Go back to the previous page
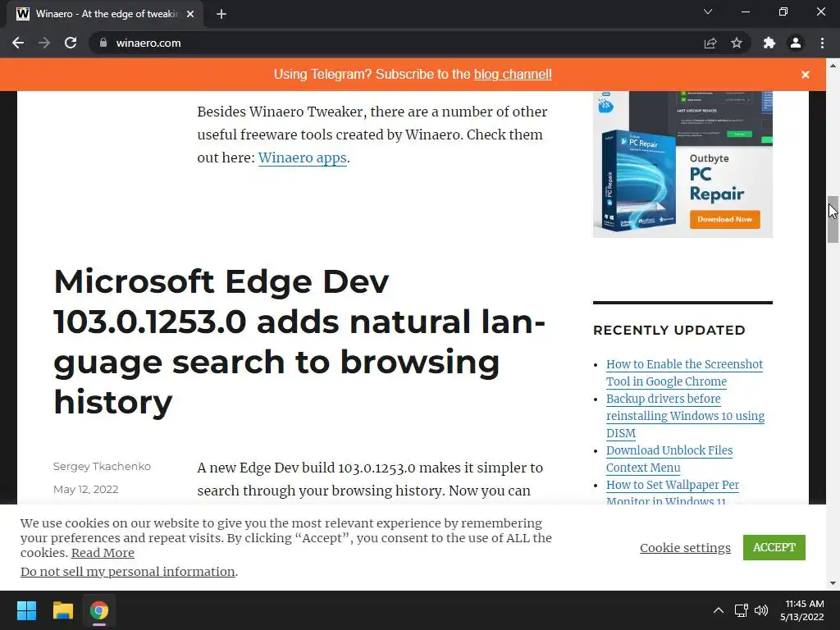Image resolution: width=840 pixels, height=630 pixels. click(x=18, y=43)
